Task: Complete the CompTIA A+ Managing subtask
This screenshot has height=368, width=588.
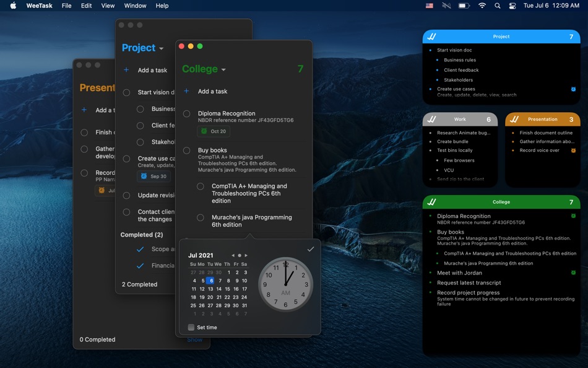Action: (x=201, y=186)
